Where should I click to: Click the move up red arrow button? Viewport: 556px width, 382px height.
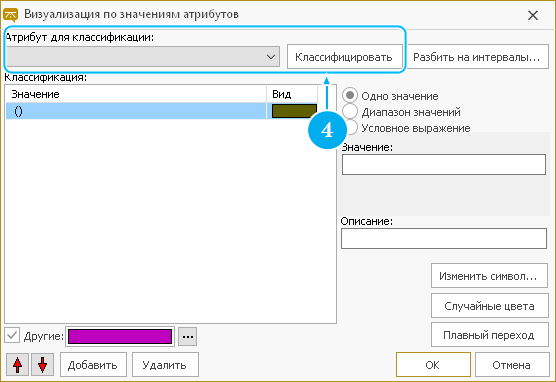(x=17, y=364)
